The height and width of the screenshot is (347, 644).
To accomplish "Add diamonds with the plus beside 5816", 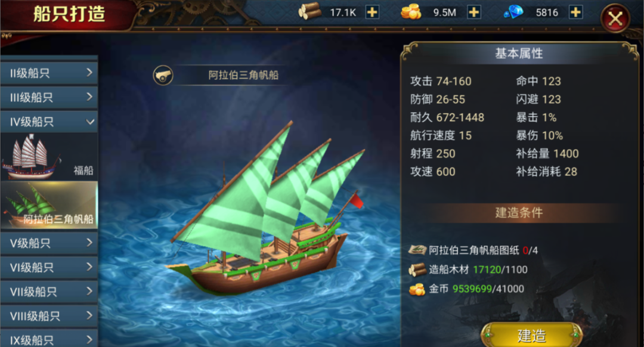I will 575,13.
